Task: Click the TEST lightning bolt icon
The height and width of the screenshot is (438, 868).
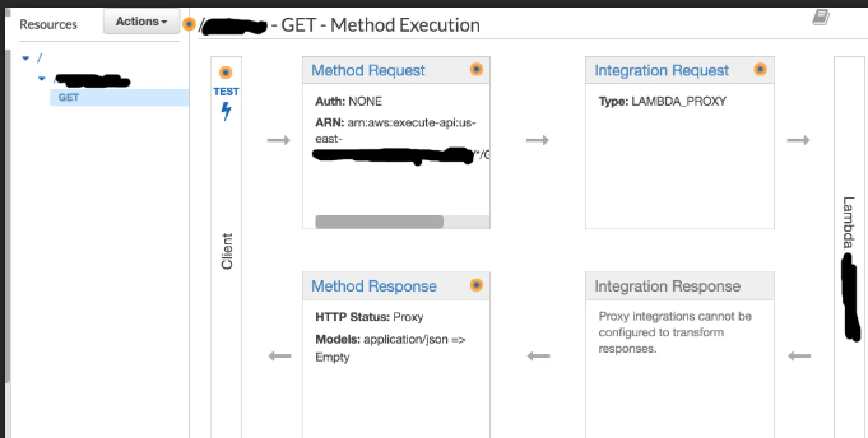Action: pyautogui.click(x=226, y=112)
